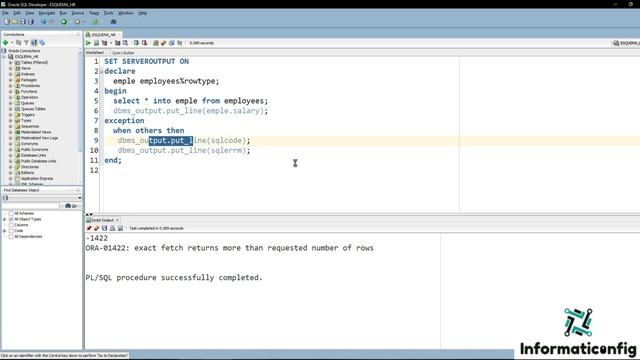This screenshot has width=640, height=360.
Task: Expand the Sequences node
Action: pyautogui.click(x=11, y=126)
